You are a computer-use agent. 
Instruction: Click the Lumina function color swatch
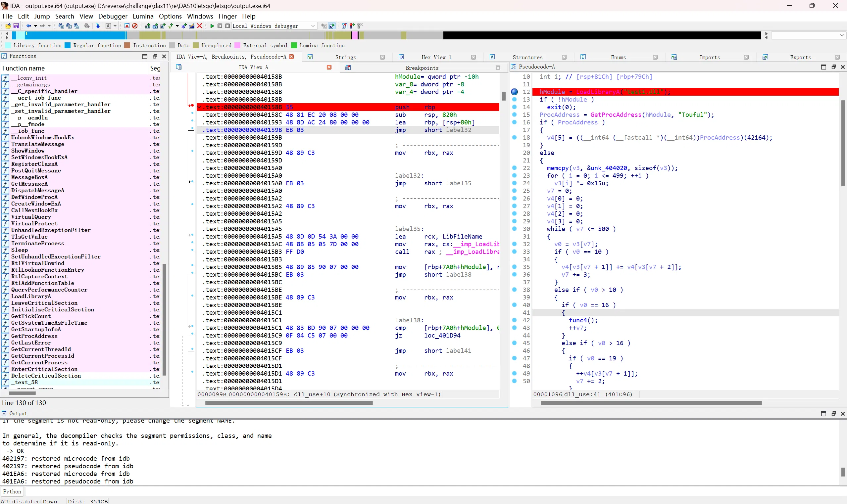tap(294, 46)
